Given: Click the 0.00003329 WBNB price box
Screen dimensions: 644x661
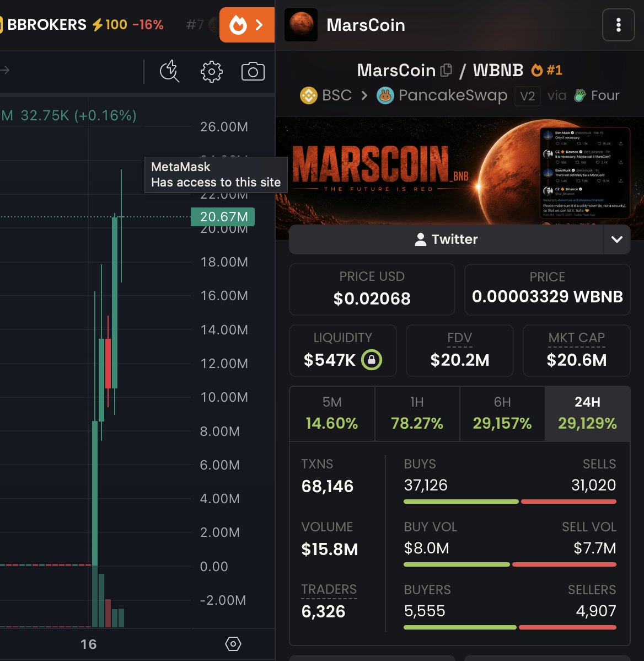Looking at the screenshot, I should click(547, 289).
